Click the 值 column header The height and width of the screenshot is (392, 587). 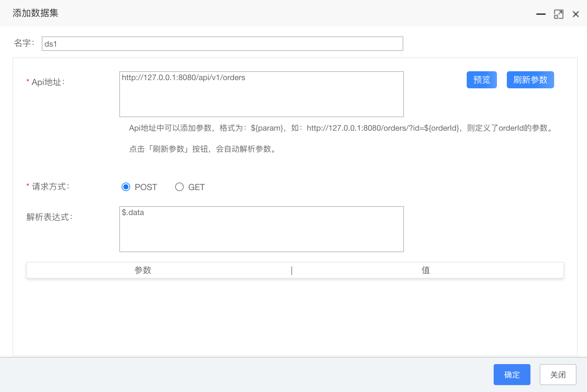[426, 270]
